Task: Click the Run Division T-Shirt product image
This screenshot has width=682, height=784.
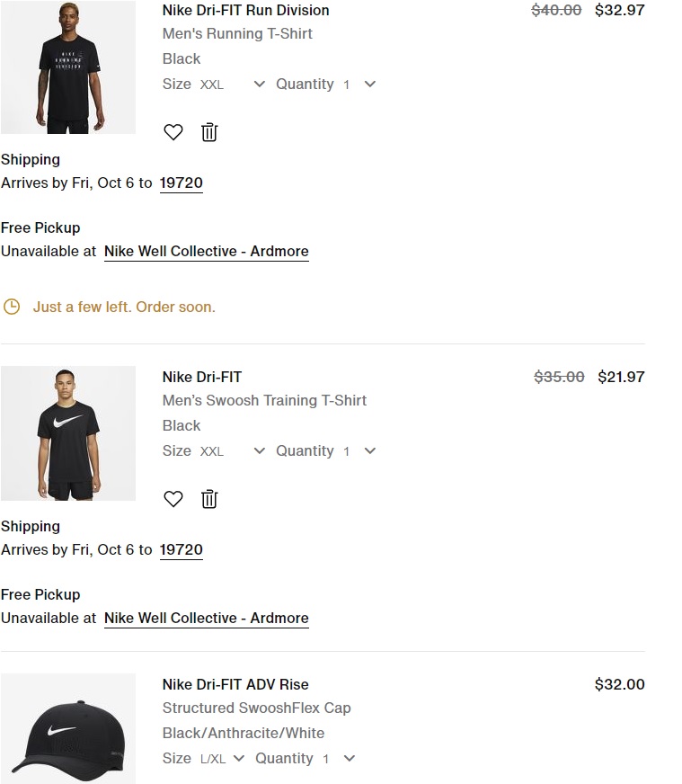Action: (68, 67)
